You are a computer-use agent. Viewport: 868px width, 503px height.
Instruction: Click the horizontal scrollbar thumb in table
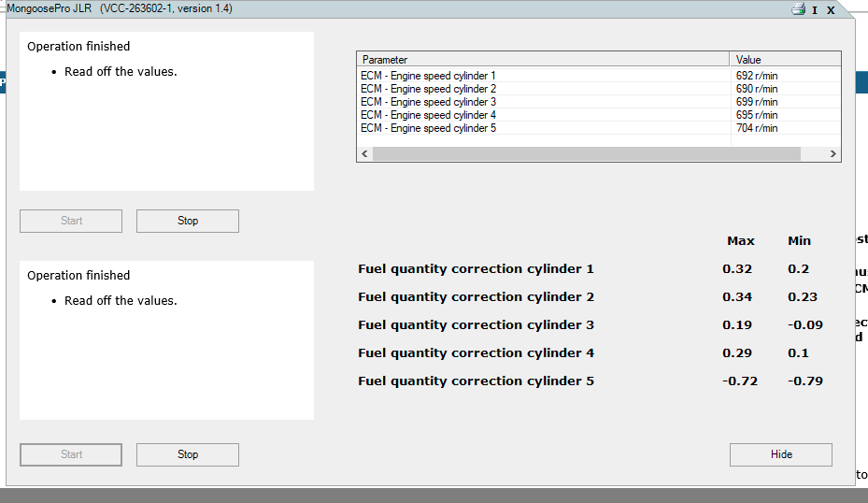[x=586, y=154]
